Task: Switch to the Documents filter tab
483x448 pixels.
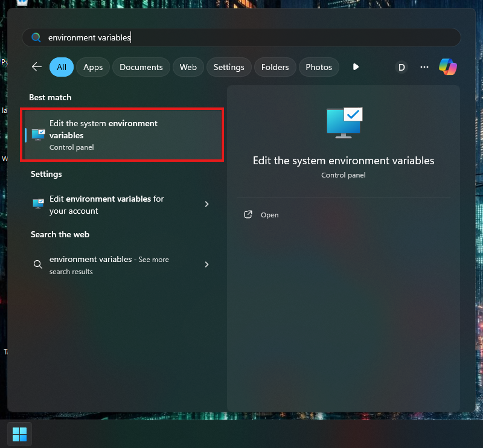Action: (x=141, y=67)
